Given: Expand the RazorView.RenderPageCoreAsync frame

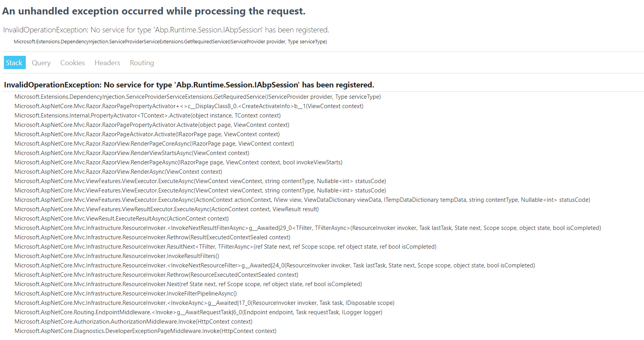Looking at the screenshot, I should click(154, 143).
